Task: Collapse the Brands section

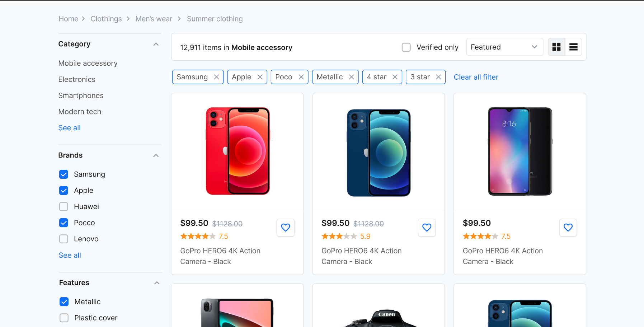Action: point(156,155)
